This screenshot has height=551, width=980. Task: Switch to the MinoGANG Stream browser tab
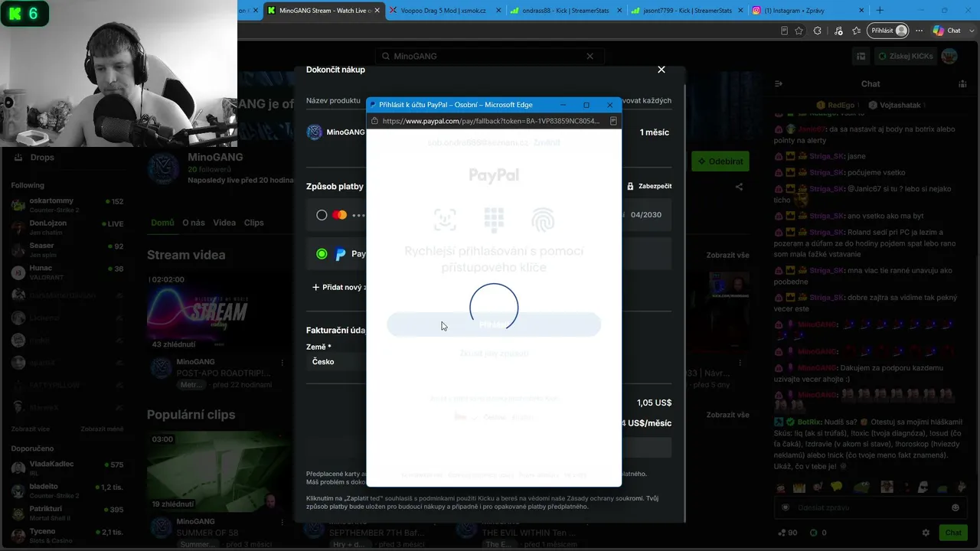click(x=322, y=11)
